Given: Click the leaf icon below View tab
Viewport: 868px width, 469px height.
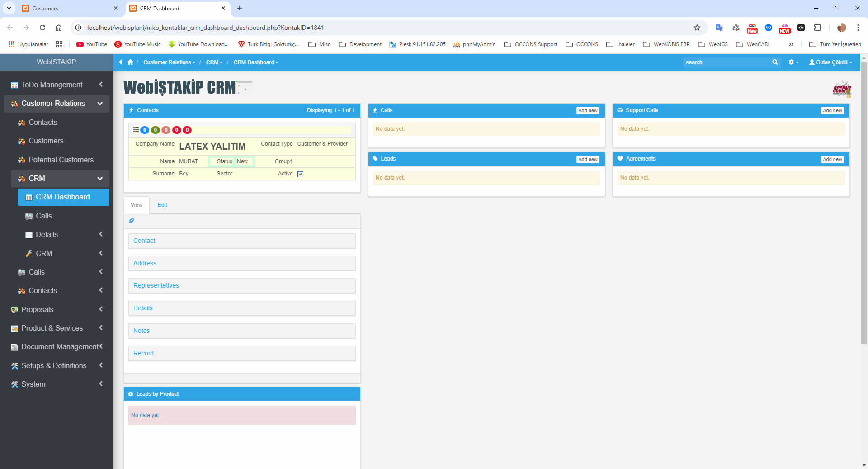Looking at the screenshot, I should [x=131, y=221].
